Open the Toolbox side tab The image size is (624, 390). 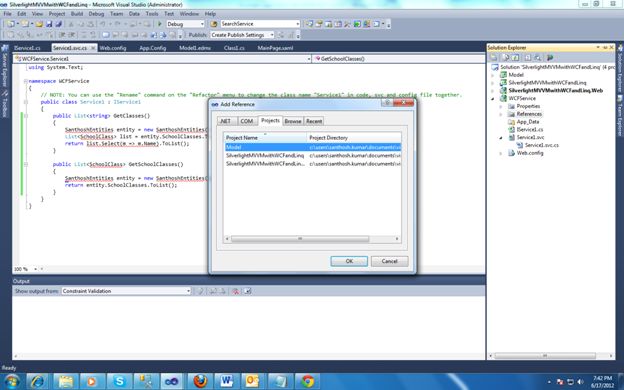pyautogui.click(x=5, y=105)
